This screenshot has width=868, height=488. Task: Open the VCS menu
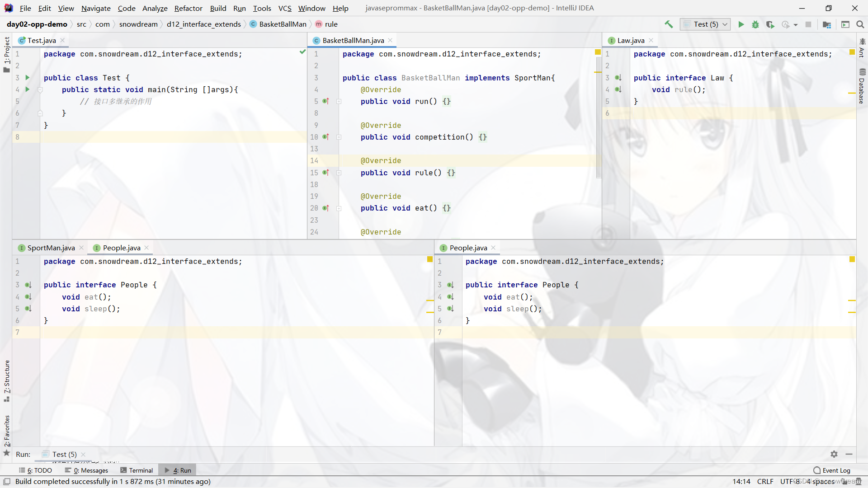(285, 8)
